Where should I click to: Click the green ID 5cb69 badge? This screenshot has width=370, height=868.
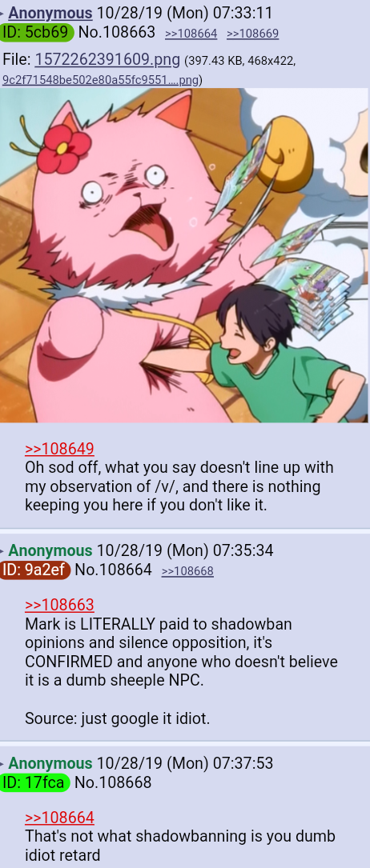tap(37, 33)
